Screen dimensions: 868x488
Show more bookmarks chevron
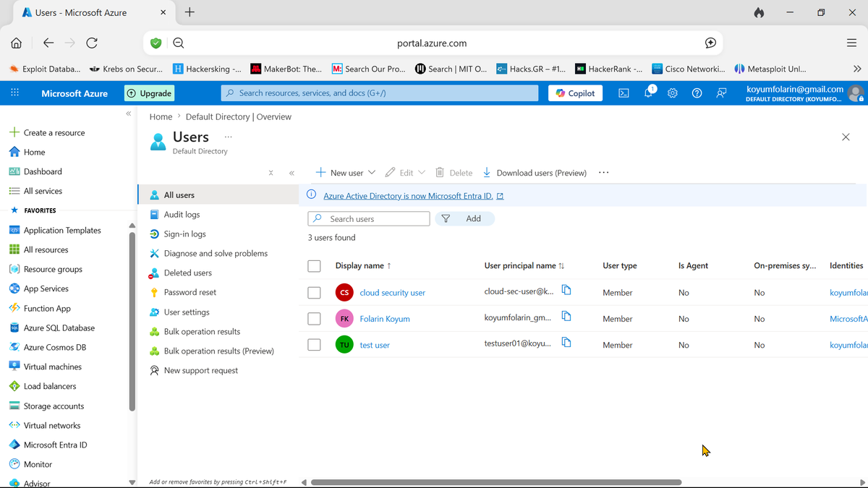pyautogui.click(x=857, y=69)
